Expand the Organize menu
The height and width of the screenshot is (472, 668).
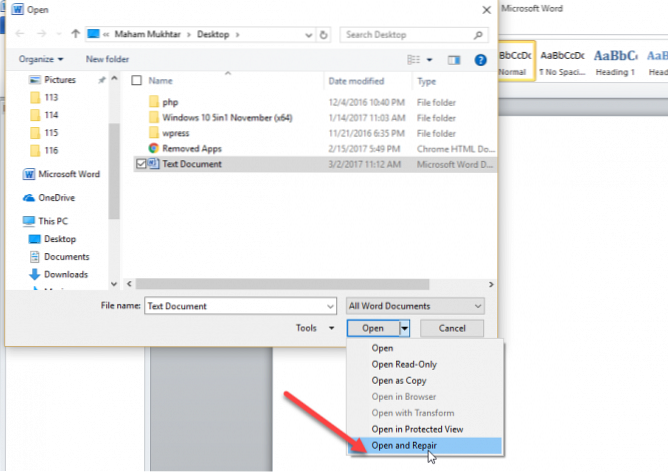tap(41, 60)
